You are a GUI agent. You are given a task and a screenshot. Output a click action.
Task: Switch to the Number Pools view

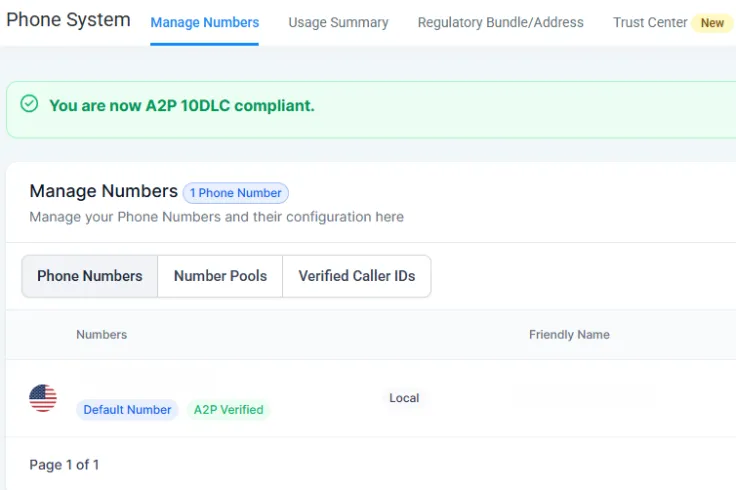click(x=220, y=276)
